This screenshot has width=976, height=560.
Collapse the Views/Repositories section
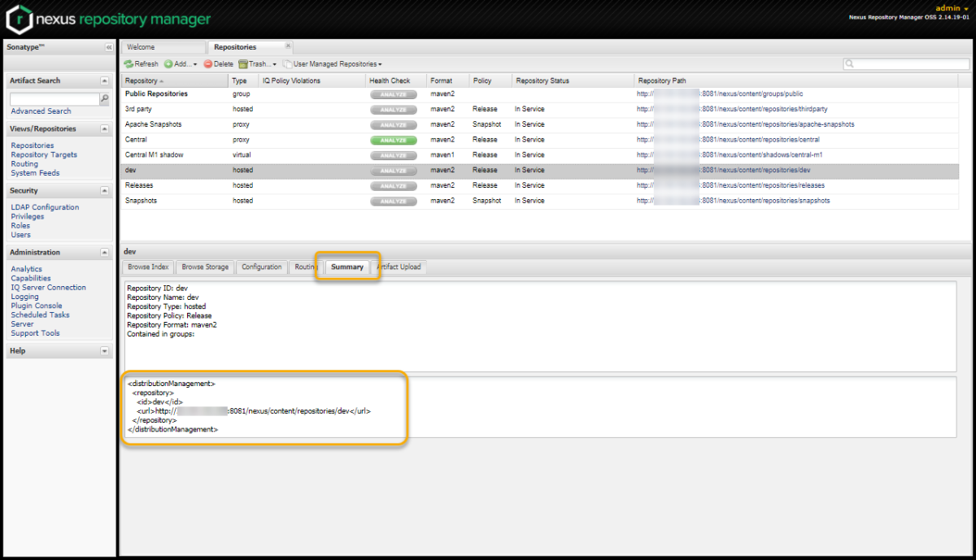pyautogui.click(x=104, y=129)
